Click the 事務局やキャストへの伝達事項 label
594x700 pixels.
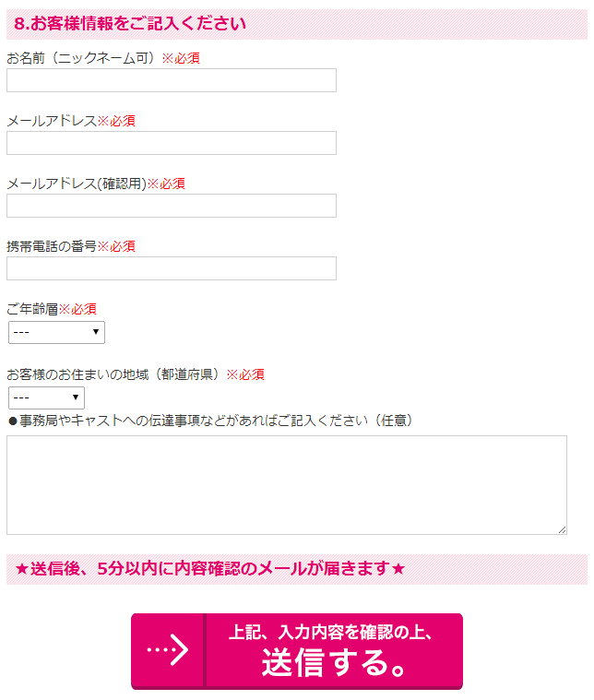point(210,421)
